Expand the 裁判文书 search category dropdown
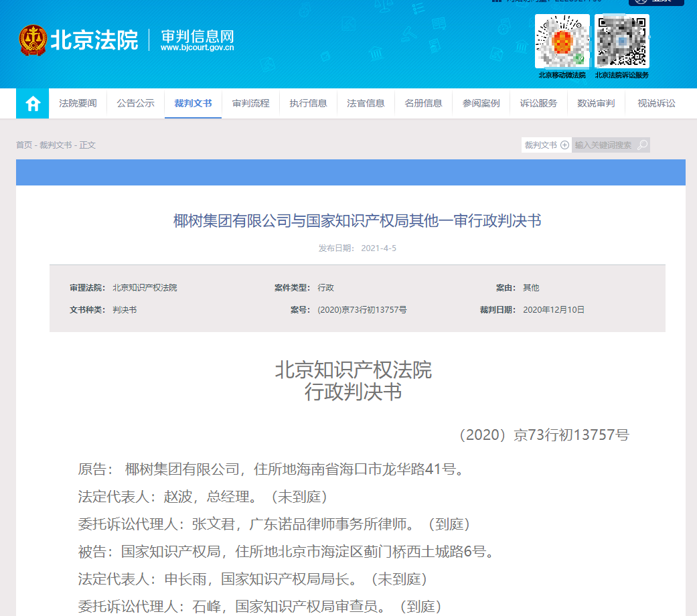 click(x=546, y=145)
